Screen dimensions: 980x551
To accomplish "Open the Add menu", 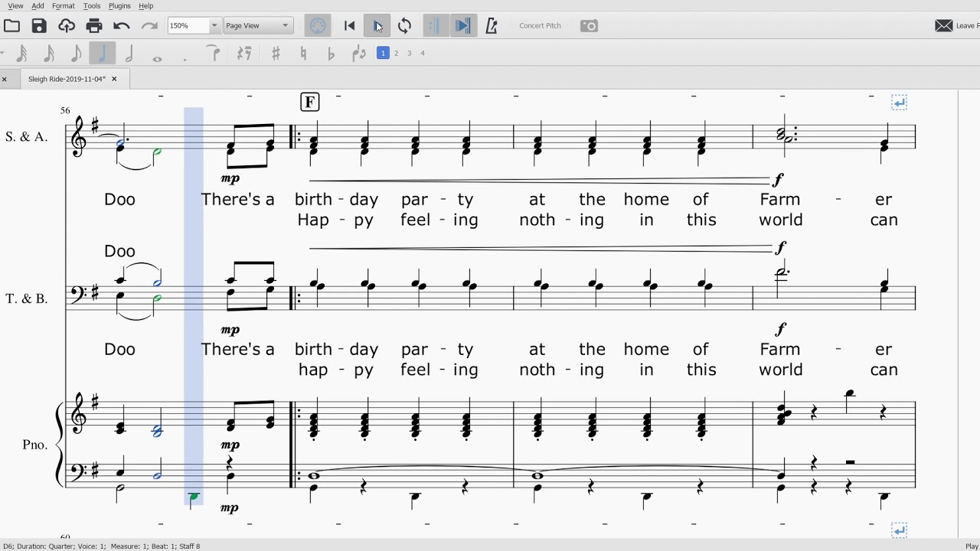I will tap(38, 5).
